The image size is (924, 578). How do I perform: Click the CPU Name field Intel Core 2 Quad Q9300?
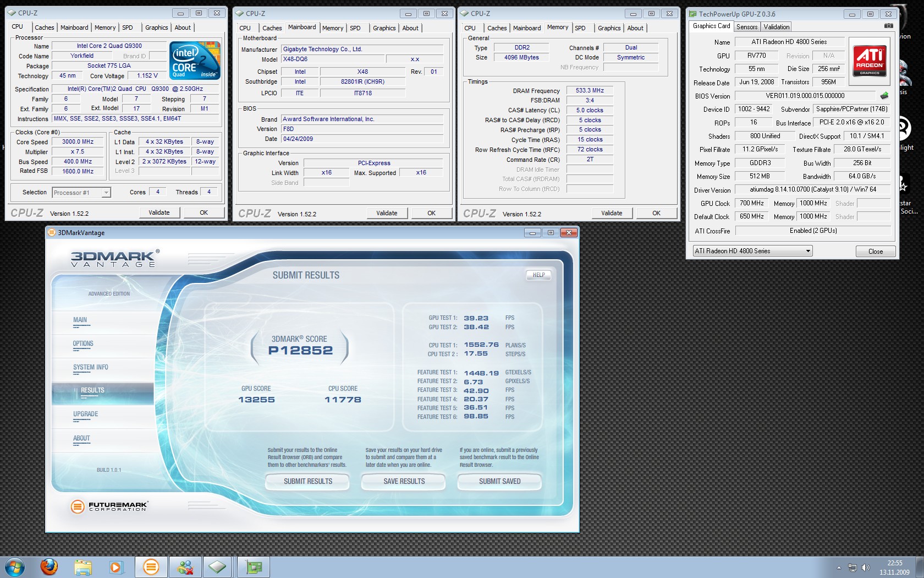click(109, 46)
